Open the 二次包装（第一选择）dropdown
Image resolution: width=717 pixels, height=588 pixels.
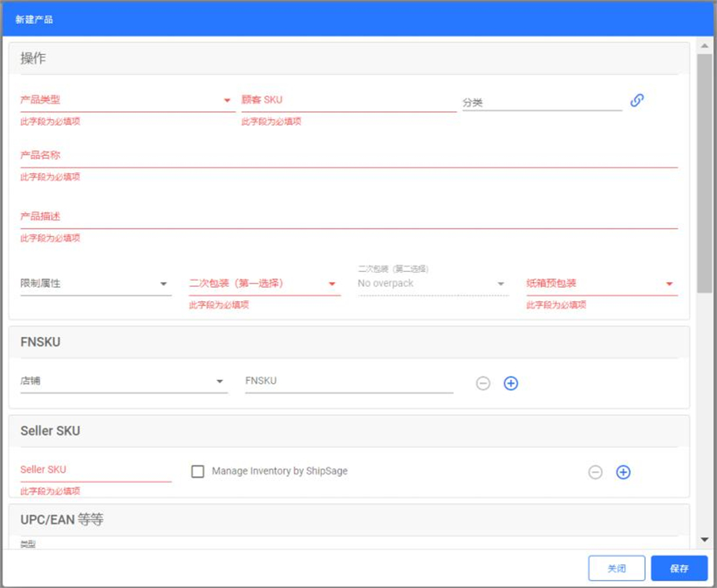coord(265,283)
